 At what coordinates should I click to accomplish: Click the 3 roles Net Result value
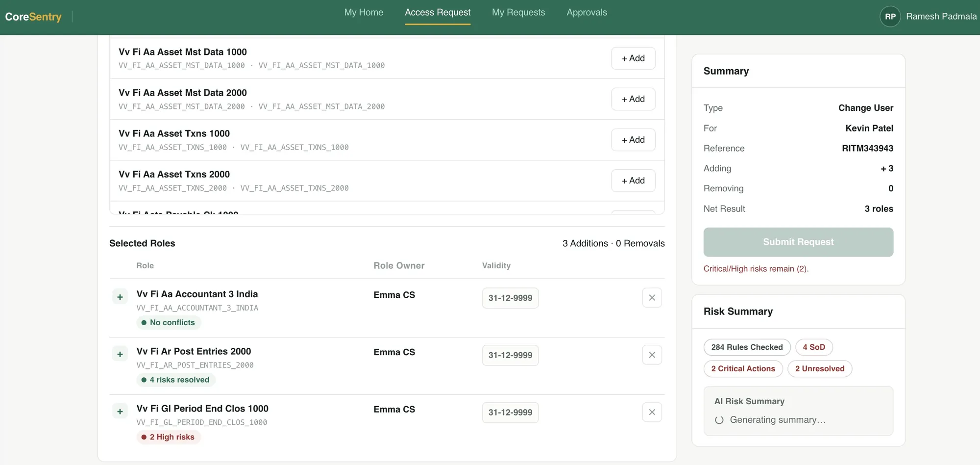879,208
